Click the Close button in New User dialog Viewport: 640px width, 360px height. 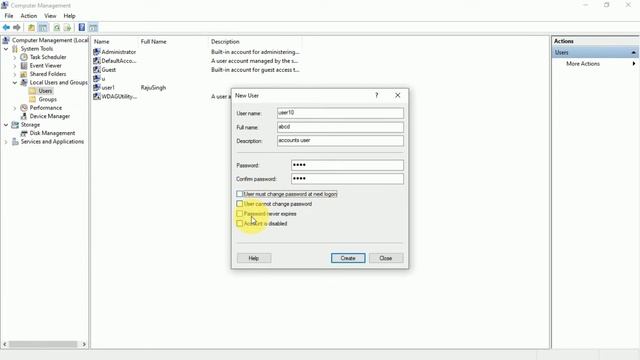coord(386,258)
